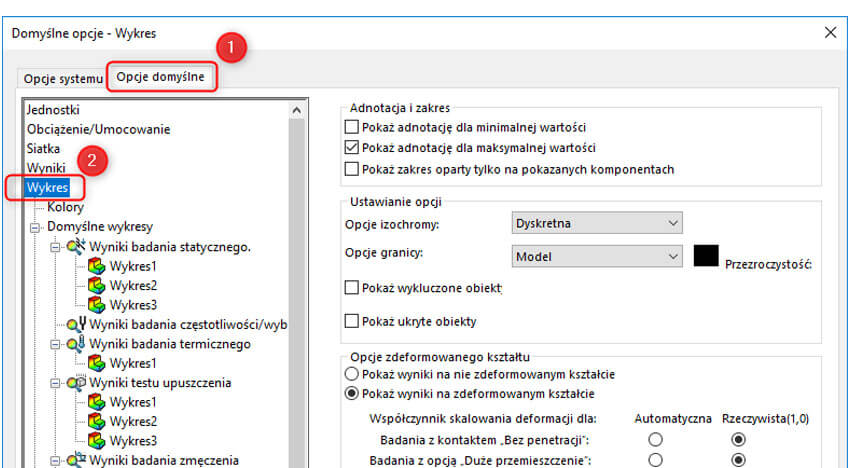The image size is (850, 468).
Task: Choose Rzeczywista for Bez penetracji contact studies
Action: pyautogui.click(x=738, y=439)
